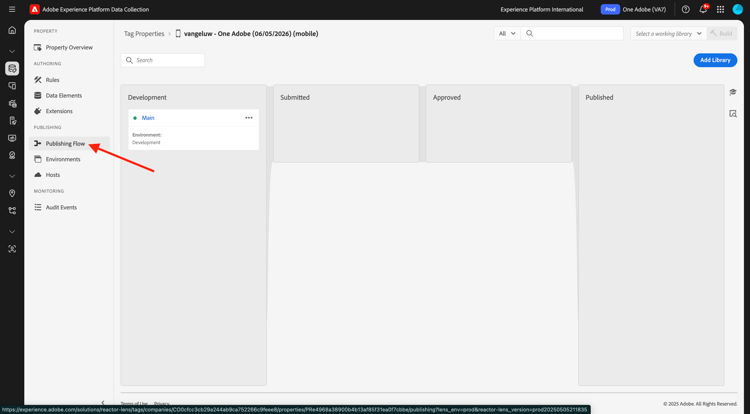Click the Experience Platform International text
The image size is (750, 414).
point(542,9)
